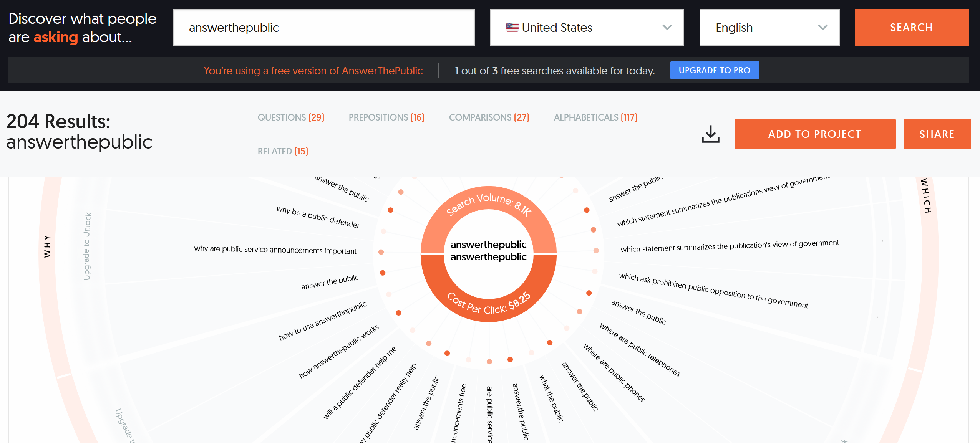The width and height of the screenshot is (980, 443).
Task: Click 'why are public service announcements important' query
Action: [275, 250]
